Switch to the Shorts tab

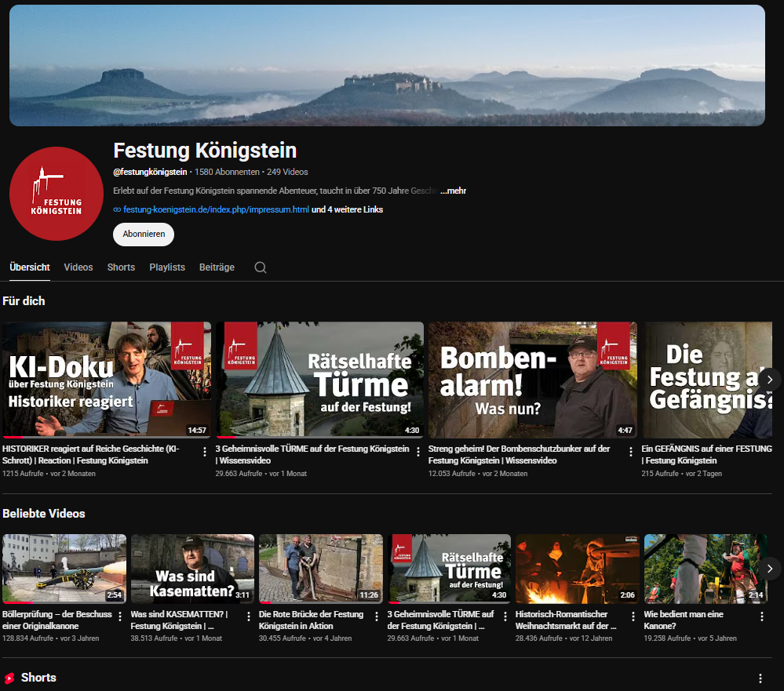(x=121, y=267)
